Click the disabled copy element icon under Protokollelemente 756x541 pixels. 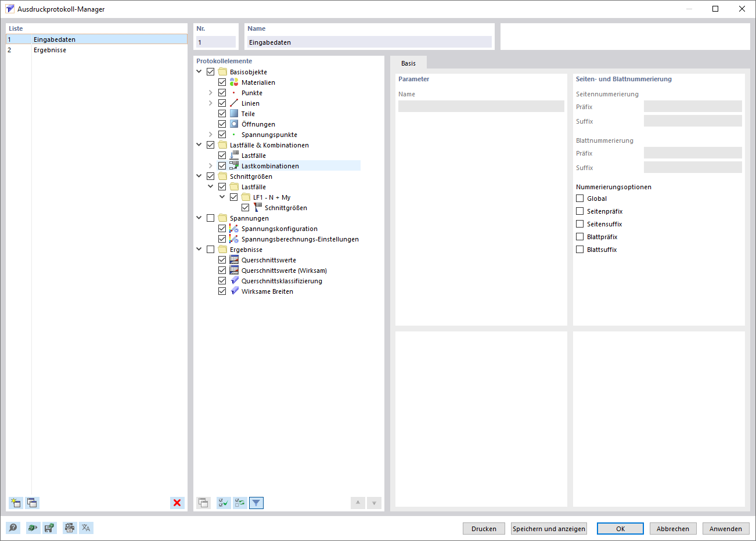[203, 503]
